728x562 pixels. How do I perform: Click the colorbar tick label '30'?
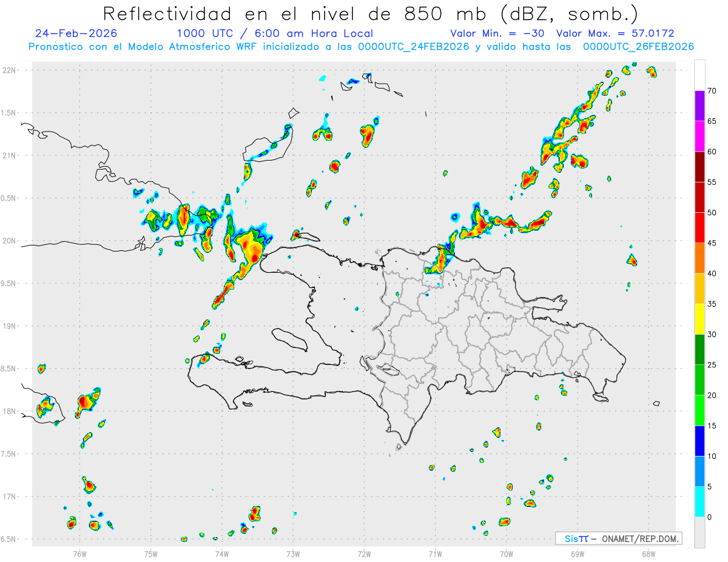(712, 335)
